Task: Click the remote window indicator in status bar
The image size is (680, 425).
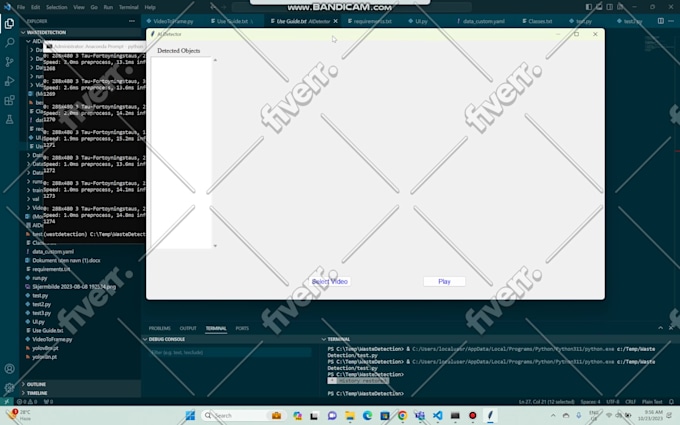Action: click(6, 402)
